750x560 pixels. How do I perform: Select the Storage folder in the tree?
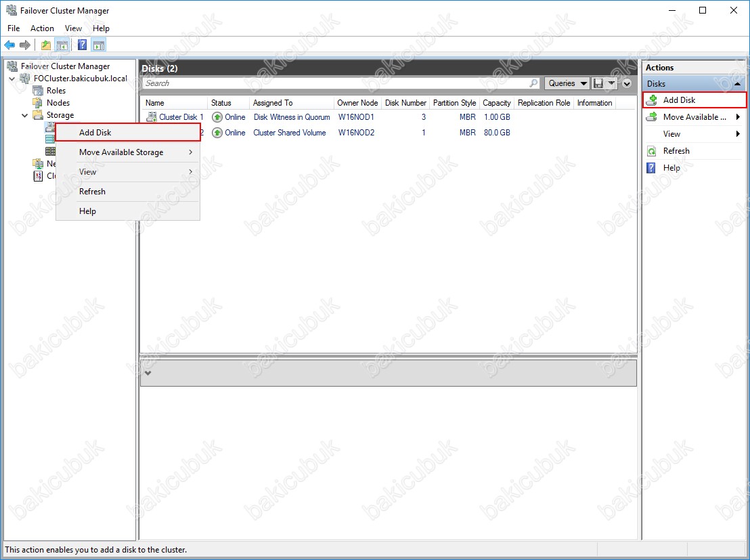point(60,115)
